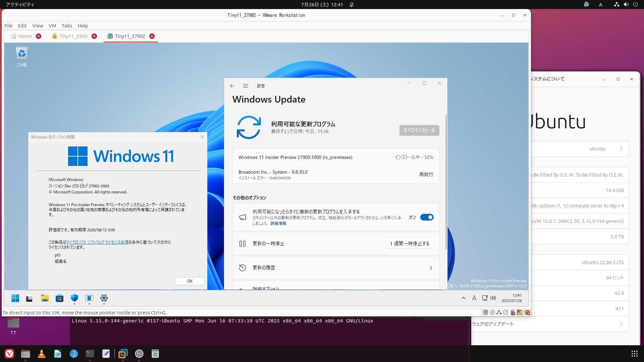Show hidden icons chevron in Windows tray
This screenshot has height=362, width=644.
[x=464, y=298]
